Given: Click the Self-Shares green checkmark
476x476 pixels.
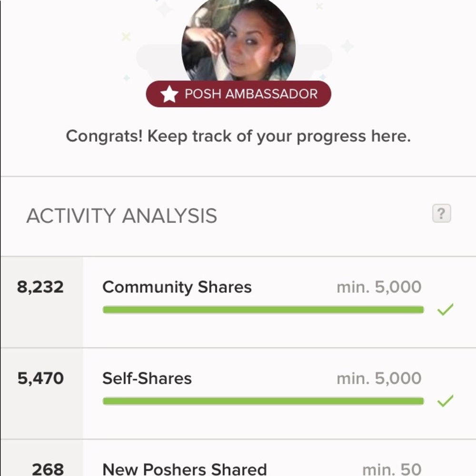Looking at the screenshot, I should (445, 401).
